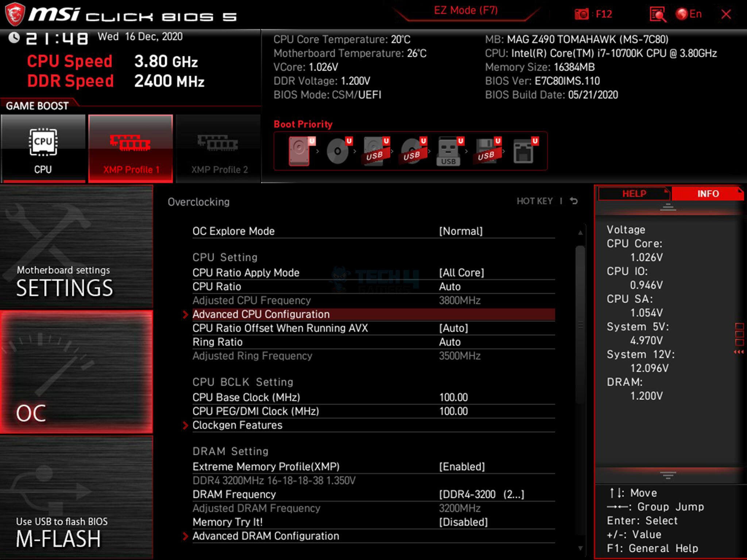Viewport: 747px width, 560px height.
Task: Click the Overclocking page title
Action: coord(198,202)
